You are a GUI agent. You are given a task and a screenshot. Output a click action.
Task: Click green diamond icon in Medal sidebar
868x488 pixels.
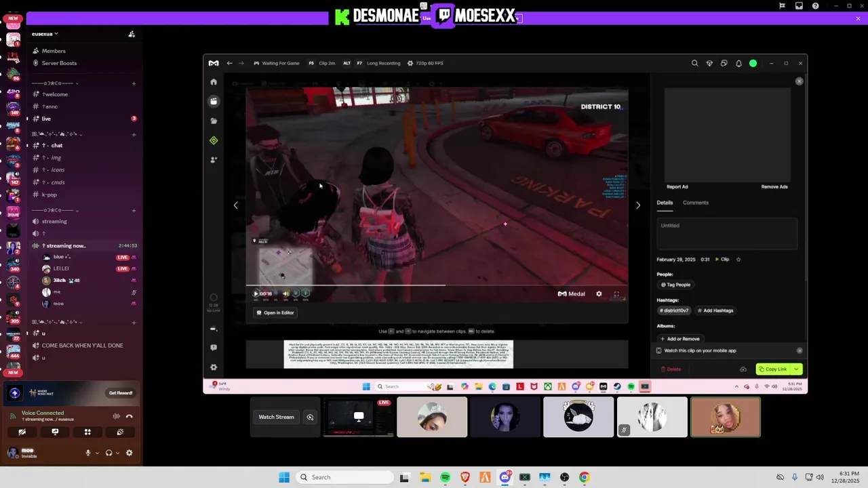point(214,140)
